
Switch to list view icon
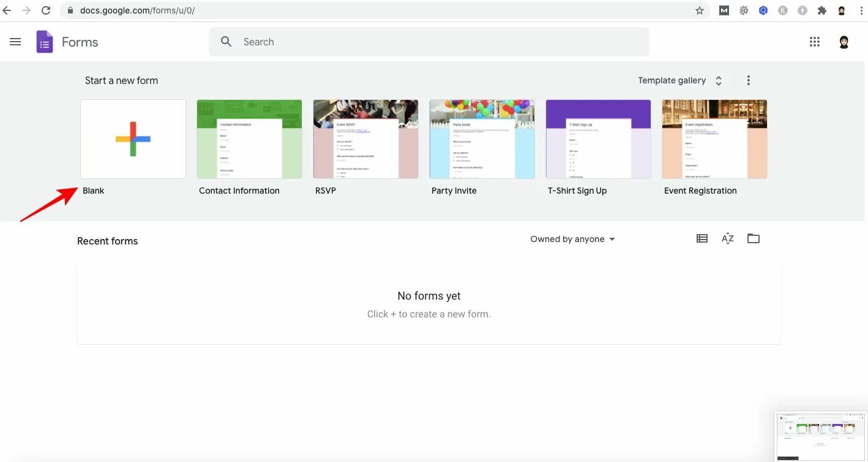(702, 238)
